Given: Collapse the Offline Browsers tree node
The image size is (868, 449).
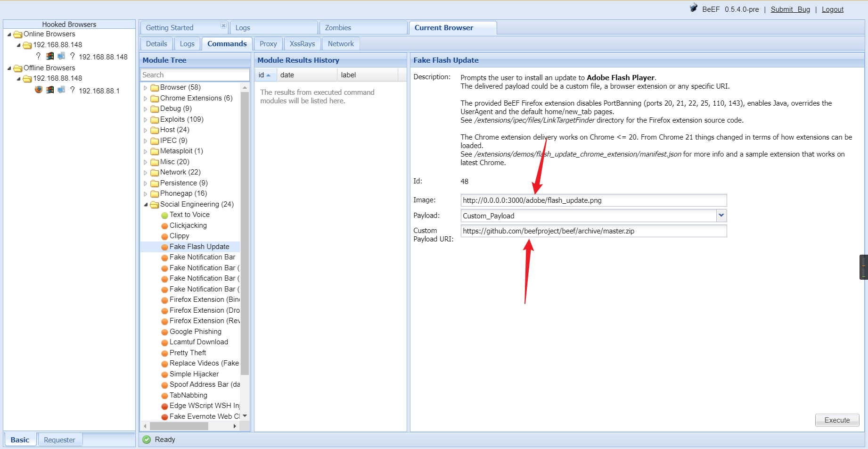Looking at the screenshot, I should click(9, 68).
